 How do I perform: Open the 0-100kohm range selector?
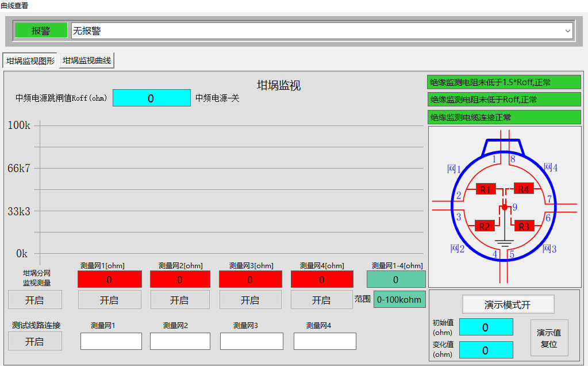pyautogui.click(x=399, y=299)
